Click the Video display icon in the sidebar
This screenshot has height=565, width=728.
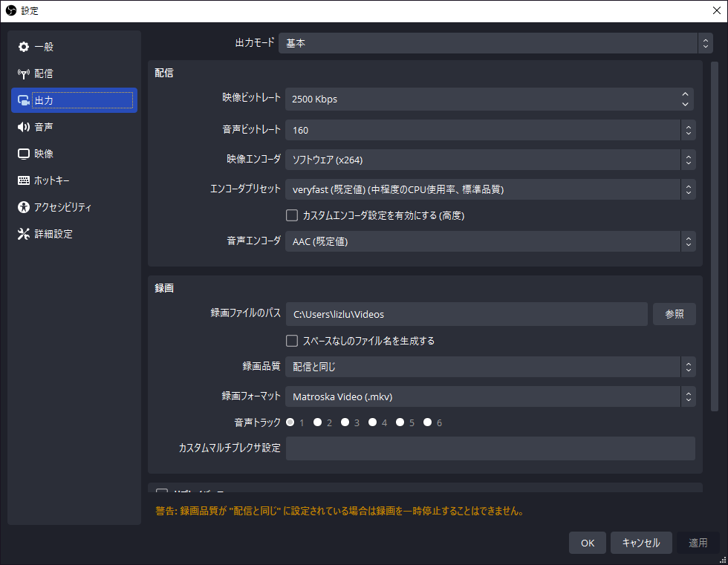23,154
